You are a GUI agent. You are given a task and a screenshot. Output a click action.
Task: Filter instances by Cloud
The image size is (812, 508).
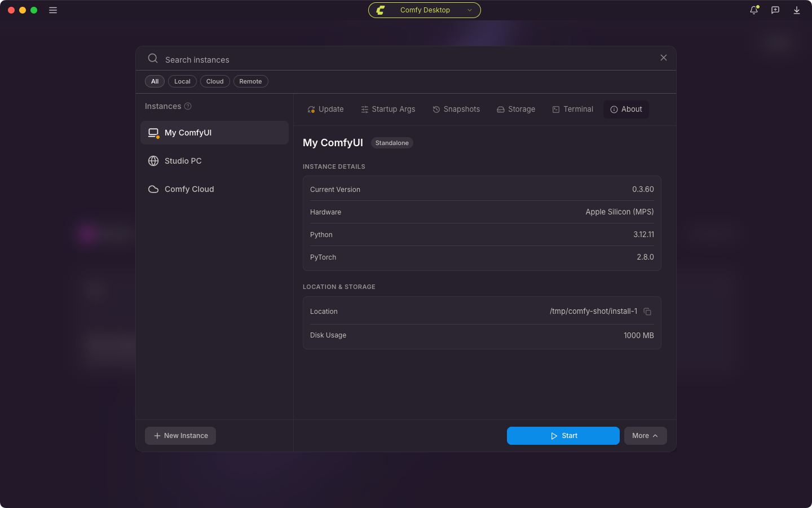(215, 81)
